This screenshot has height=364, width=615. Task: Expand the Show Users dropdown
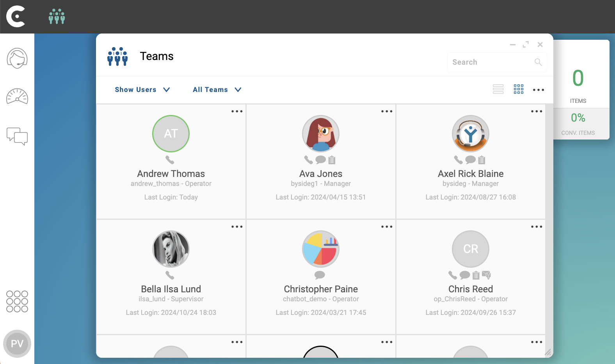pos(142,90)
